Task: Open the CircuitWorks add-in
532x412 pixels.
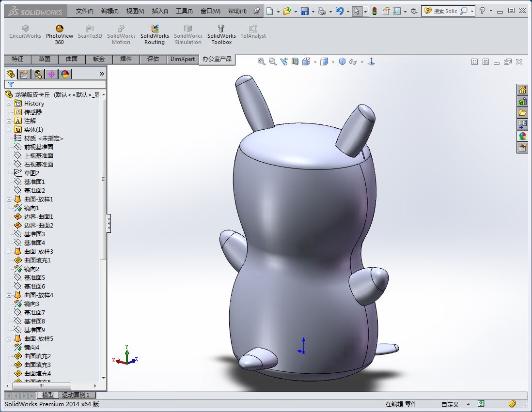Action: pyautogui.click(x=25, y=32)
